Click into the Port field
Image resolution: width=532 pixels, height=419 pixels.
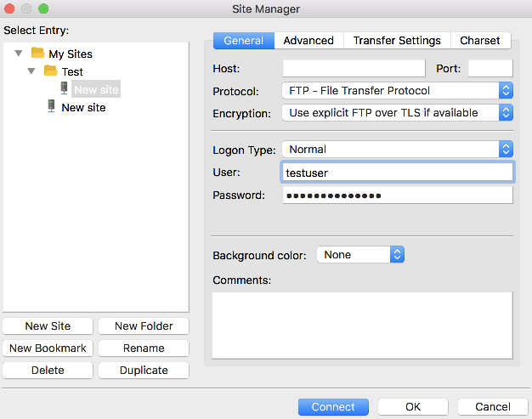490,69
